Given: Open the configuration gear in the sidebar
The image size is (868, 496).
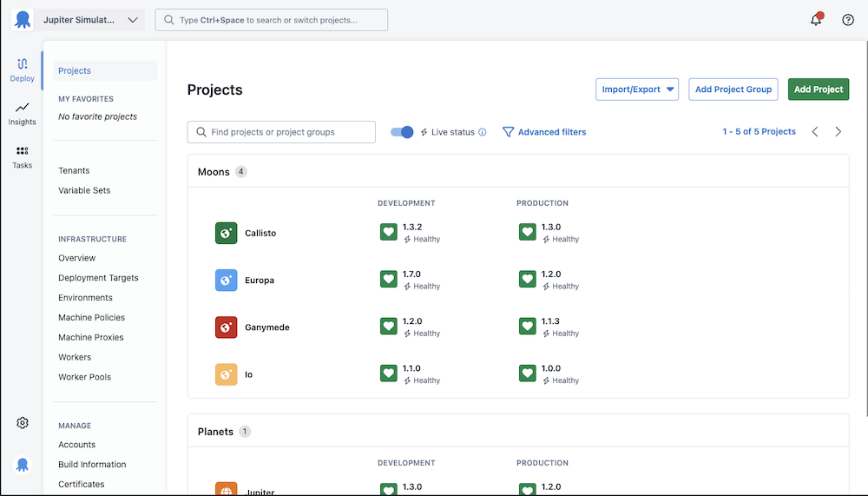Looking at the screenshot, I should click(x=23, y=423).
